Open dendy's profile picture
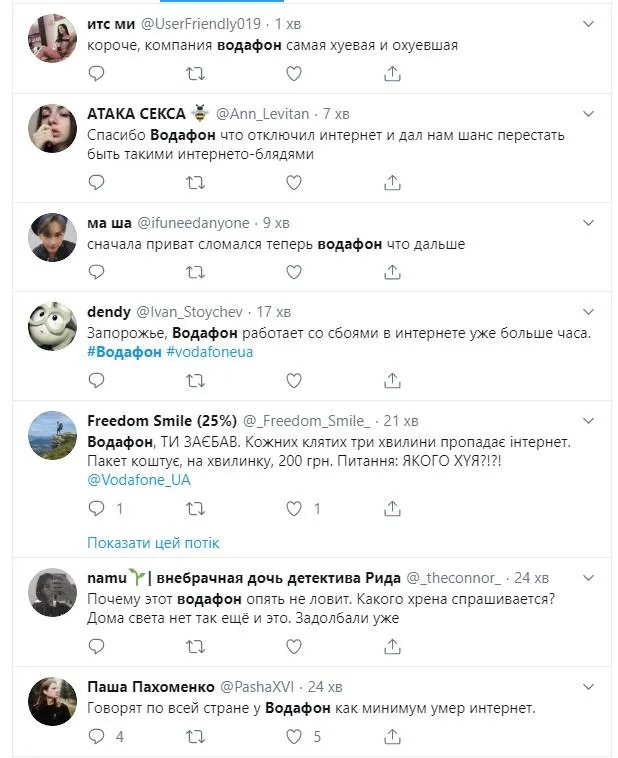The image size is (618, 758). (52, 325)
